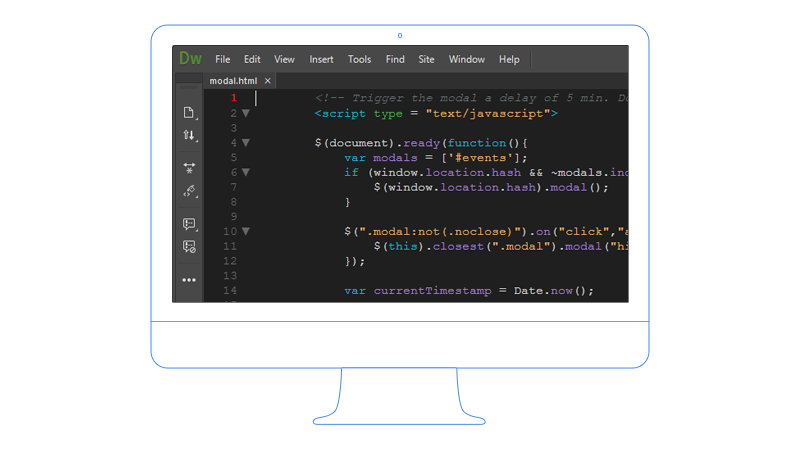Viewport: 800px width, 450px height.
Task: Click the 'currentTimestamp' variable name
Action: [x=433, y=291]
